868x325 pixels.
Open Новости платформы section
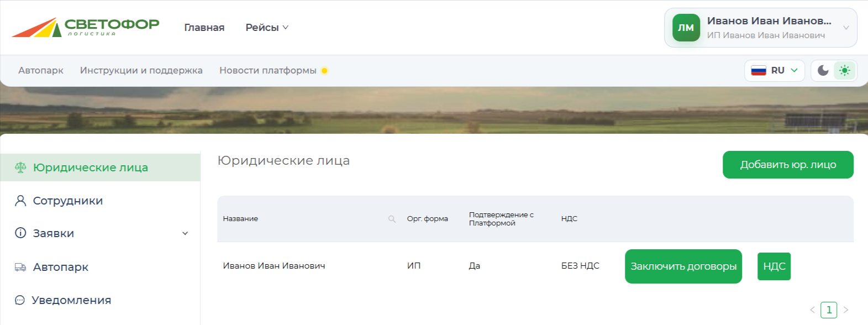click(x=268, y=70)
